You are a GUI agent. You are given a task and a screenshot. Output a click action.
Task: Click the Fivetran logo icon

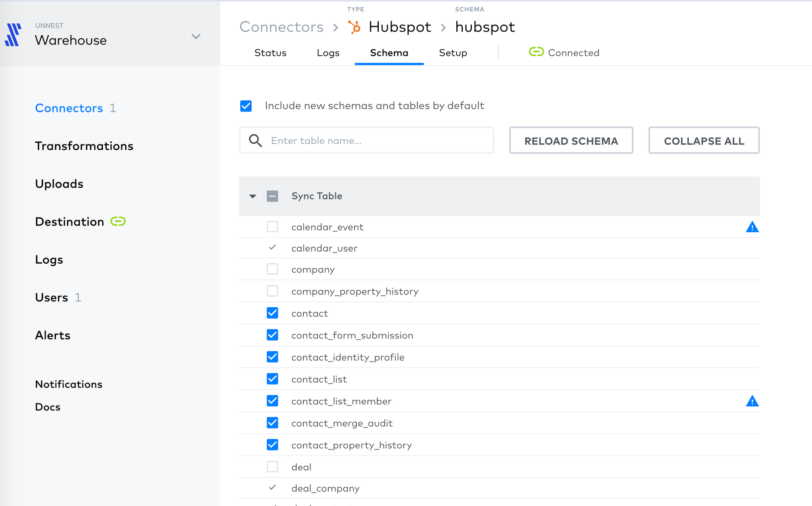tap(13, 35)
